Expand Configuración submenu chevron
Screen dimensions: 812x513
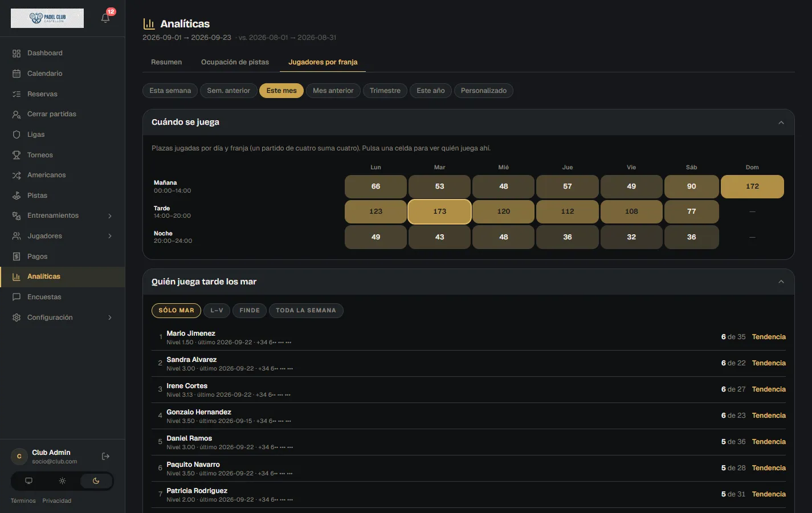[x=110, y=317]
